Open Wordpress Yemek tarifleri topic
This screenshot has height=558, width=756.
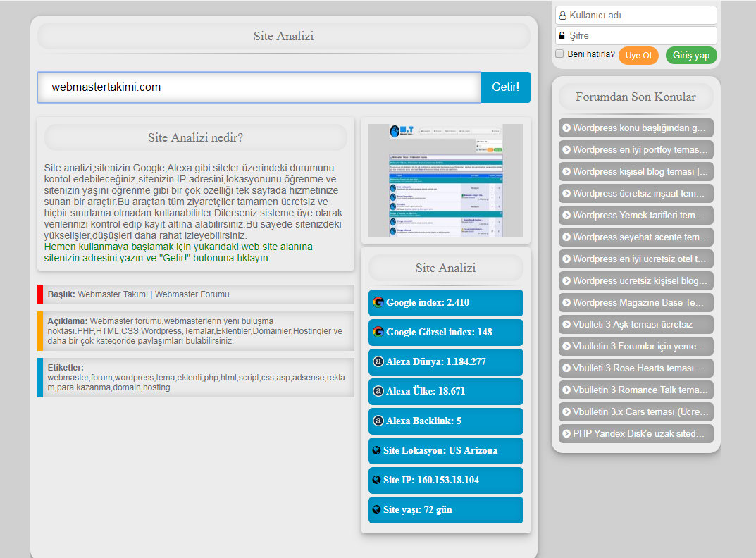pos(636,215)
